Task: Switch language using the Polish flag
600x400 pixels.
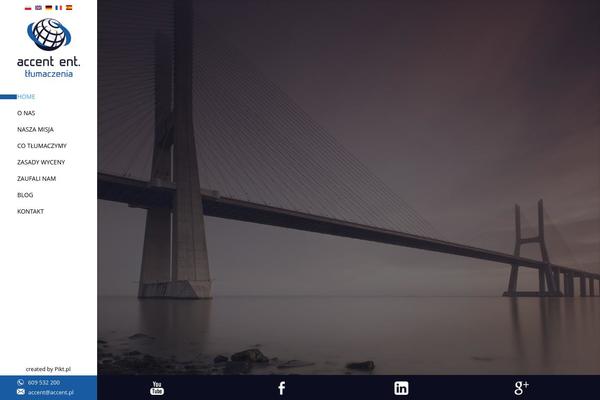Action: coord(27,7)
